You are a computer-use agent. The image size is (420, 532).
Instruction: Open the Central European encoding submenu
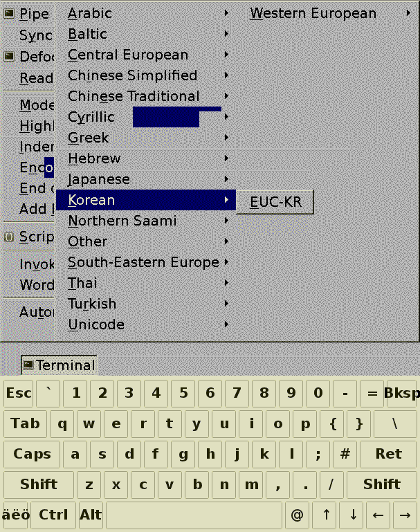pyautogui.click(x=146, y=55)
